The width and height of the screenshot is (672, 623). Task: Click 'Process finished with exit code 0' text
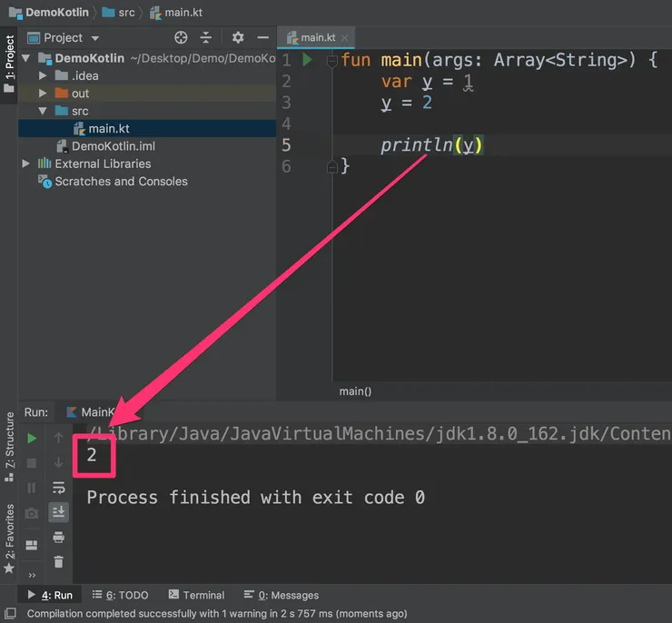pos(256,498)
